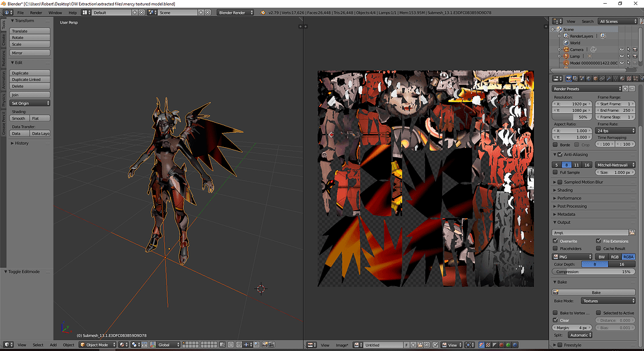Open the Render menu in top bar
The height and width of the screenshot is (351, 644).
coord(36,13)
